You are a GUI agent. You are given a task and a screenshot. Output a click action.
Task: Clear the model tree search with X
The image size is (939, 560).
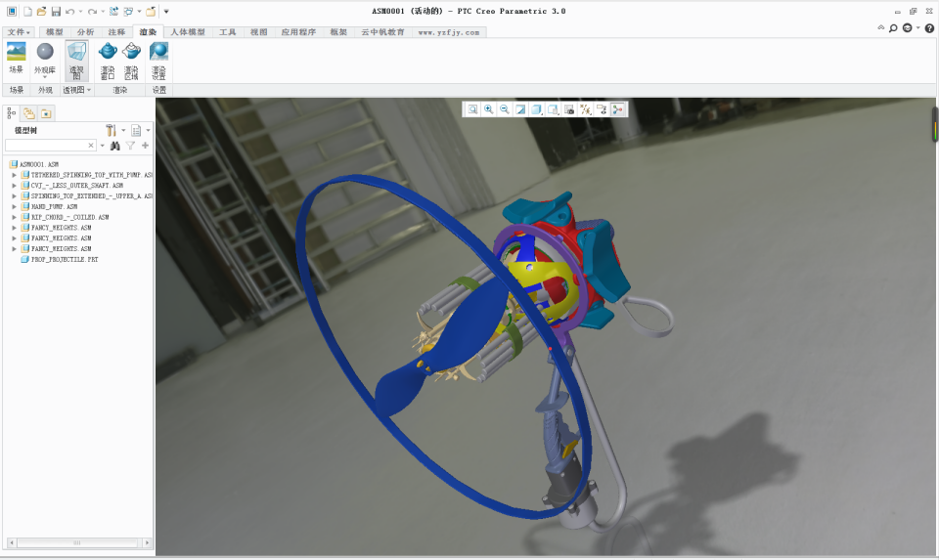point(91,146)
